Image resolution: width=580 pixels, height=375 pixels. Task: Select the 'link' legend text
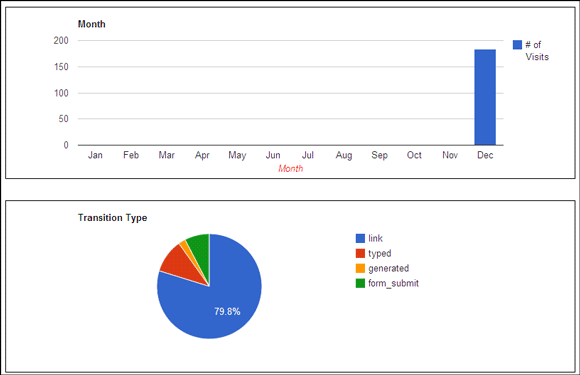coord(375,238)
